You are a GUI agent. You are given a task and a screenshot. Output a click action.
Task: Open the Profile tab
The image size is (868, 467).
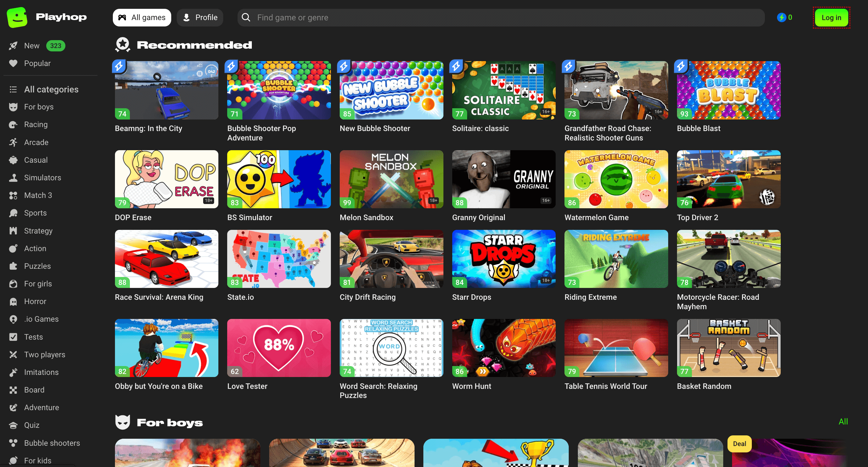(200, 18)
